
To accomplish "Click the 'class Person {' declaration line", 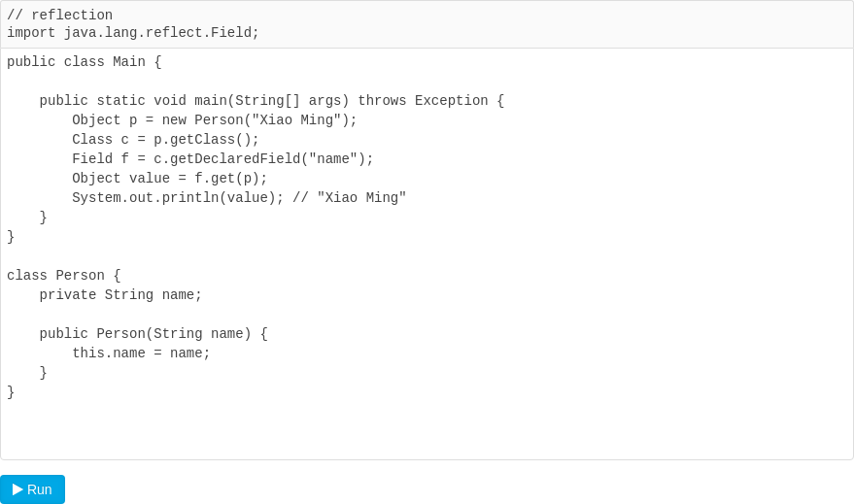I will [64, 276].
